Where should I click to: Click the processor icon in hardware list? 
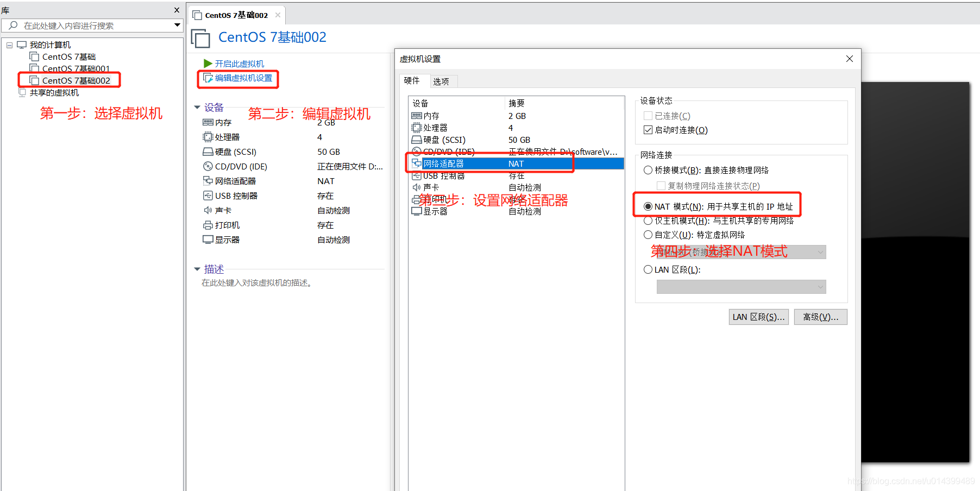417,128
